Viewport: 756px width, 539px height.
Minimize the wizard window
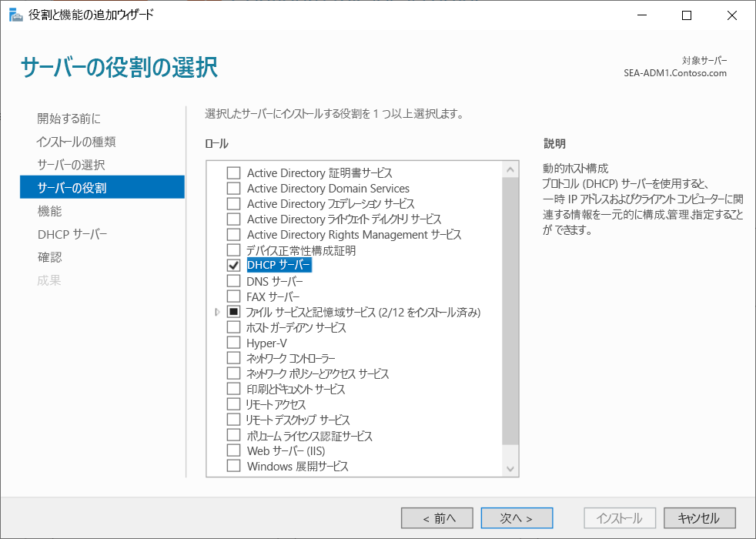(x=642, y=15)
